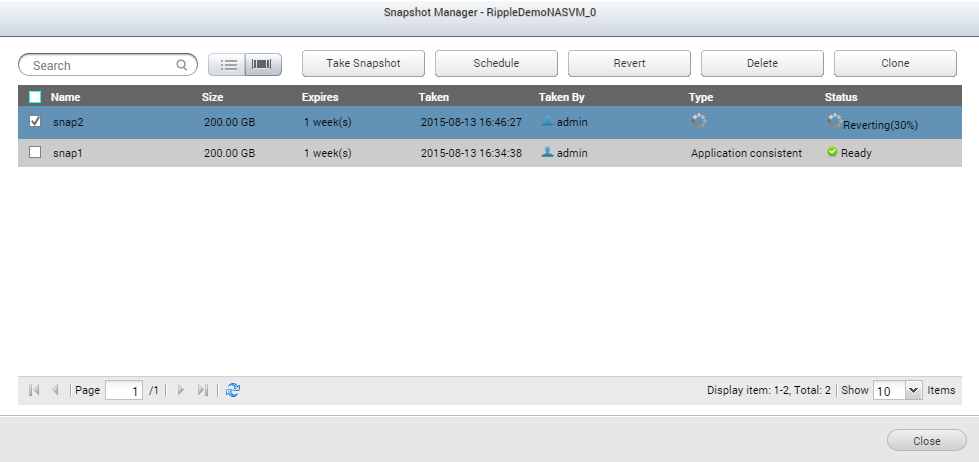979x462 pixels.
Task: Jump to last page arrow
Action: pyautogui.click(x=202, y=390)
